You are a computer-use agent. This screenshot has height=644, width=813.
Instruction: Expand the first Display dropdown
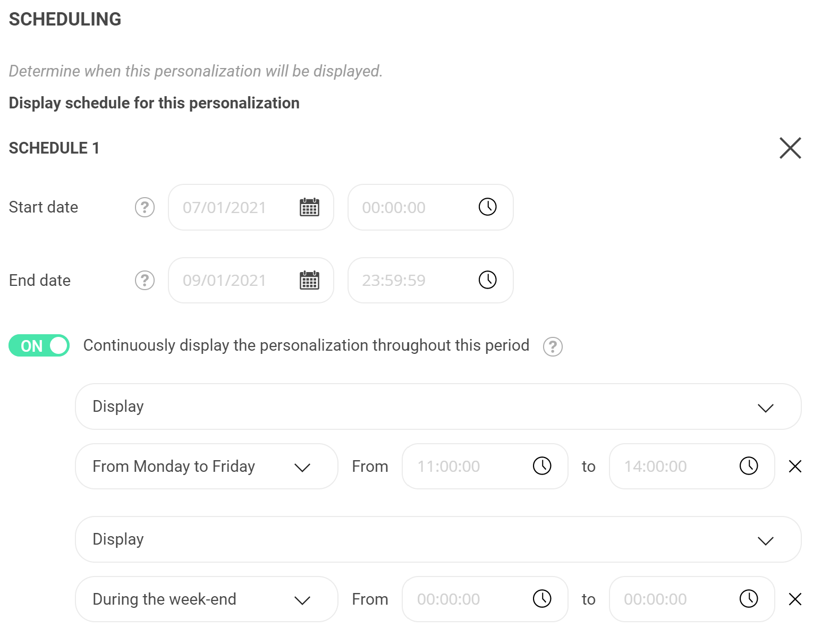pos(438,406)
